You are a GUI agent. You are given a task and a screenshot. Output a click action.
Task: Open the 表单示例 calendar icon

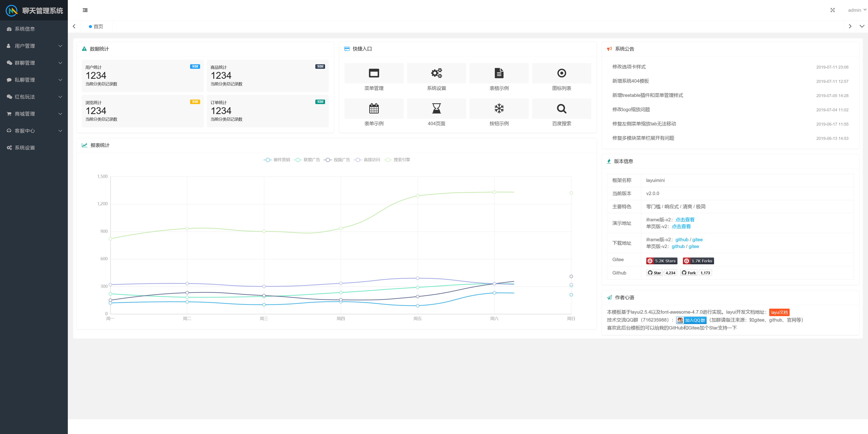pyautogui.click(x=374, y=109)
